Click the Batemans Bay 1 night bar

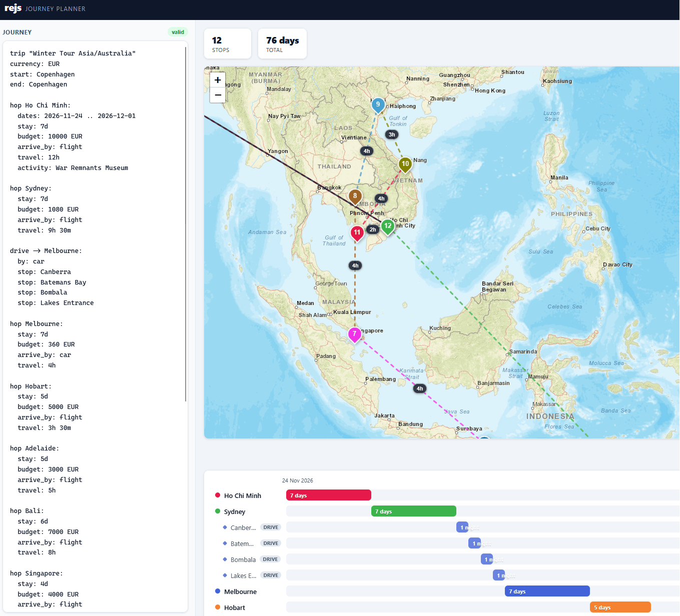coord(474,543)
